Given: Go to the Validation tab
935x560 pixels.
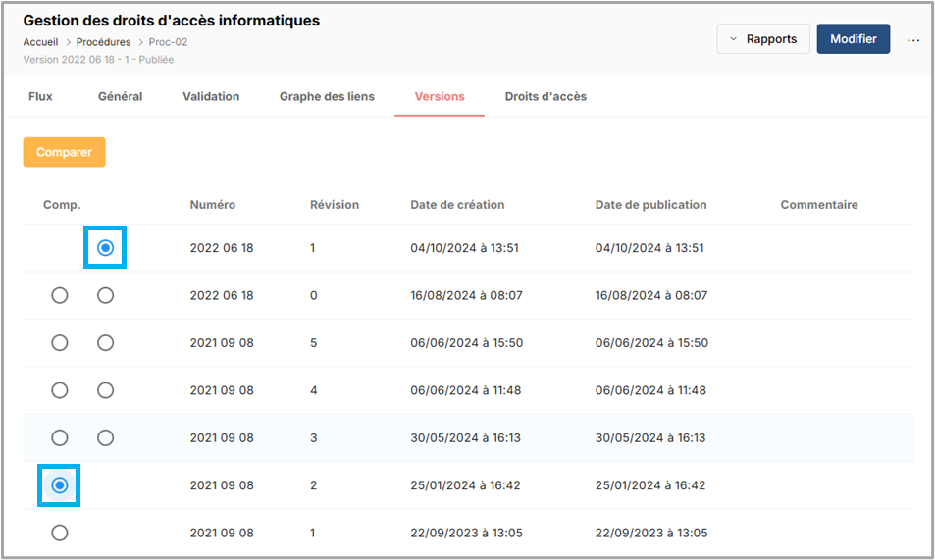Looking at the screenshot, I should click(x=211, y=96).
